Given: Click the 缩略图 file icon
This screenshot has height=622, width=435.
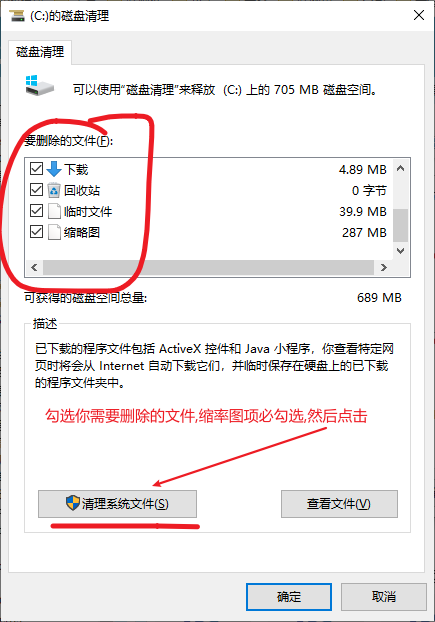Looking at the screenshot, I should 54,232.
